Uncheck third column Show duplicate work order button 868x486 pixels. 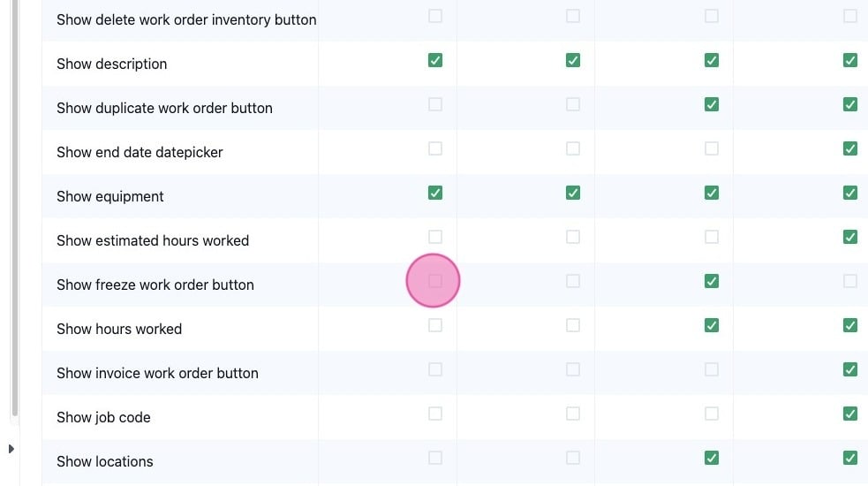pyautogui.click(x=712, y=104)
